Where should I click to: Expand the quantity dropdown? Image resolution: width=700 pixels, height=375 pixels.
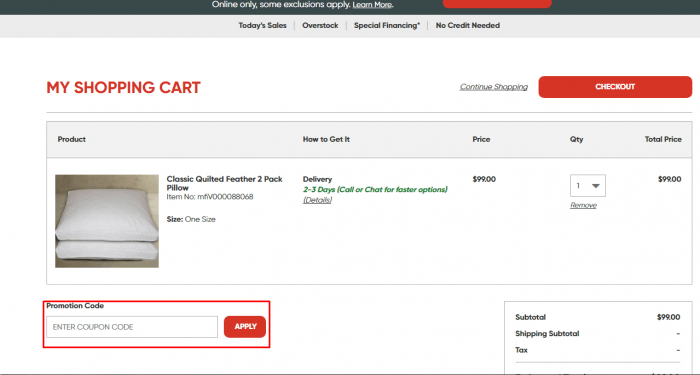click(x=588, y=185)
